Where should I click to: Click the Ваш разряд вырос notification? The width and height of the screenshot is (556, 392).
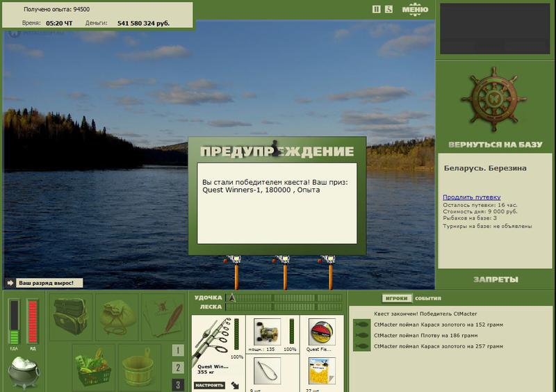49,283
